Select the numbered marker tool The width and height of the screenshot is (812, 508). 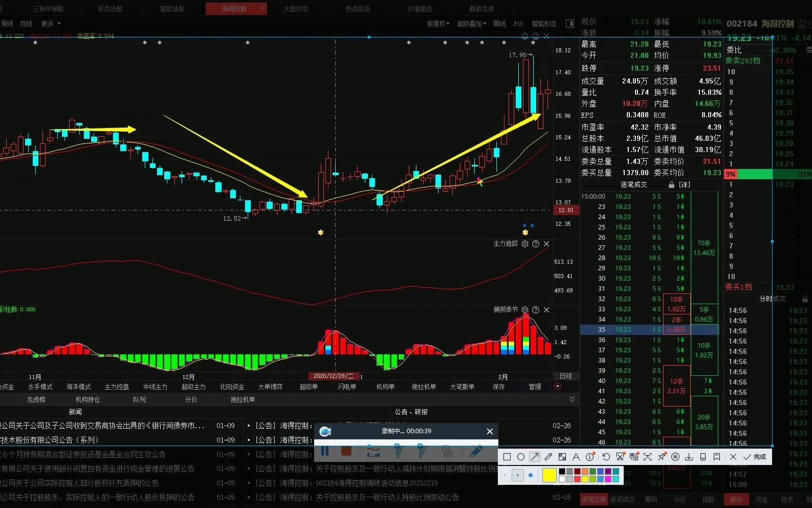point(590,457)
